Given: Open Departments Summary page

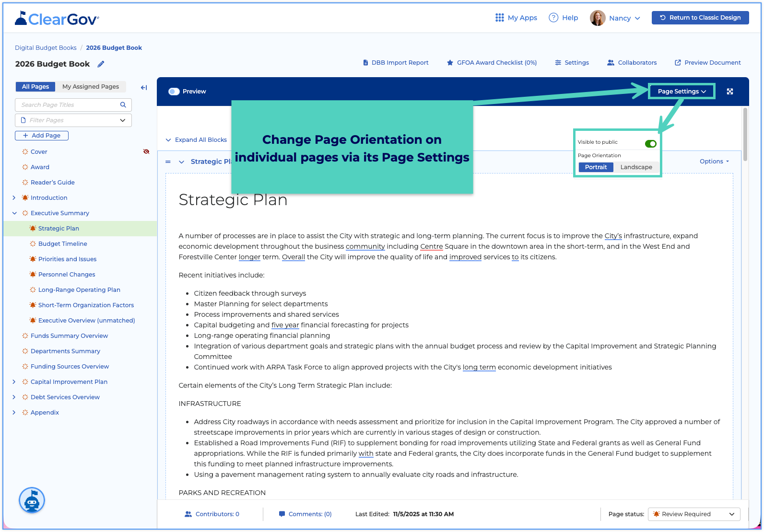Looking at the screenshot, I should 65,351.
